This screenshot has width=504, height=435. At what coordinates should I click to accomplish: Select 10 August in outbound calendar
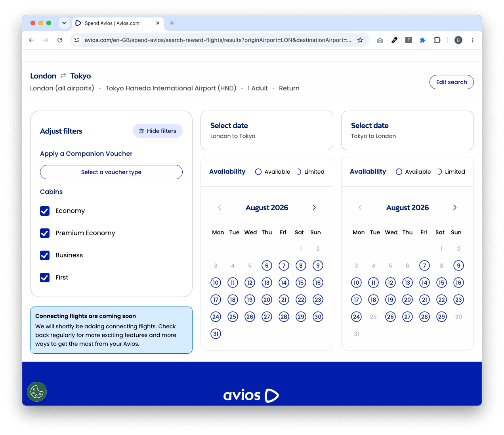(x=216, y=283)
